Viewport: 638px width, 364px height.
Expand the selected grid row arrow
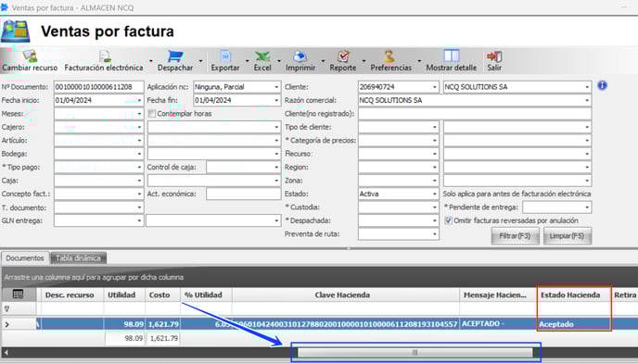pos(6,324)
